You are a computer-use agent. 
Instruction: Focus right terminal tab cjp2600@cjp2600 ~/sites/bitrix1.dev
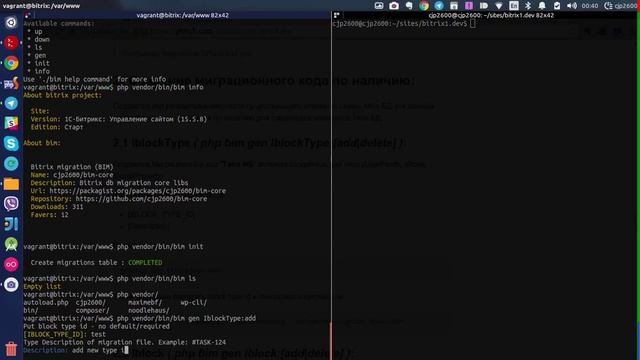coord(491,15)
